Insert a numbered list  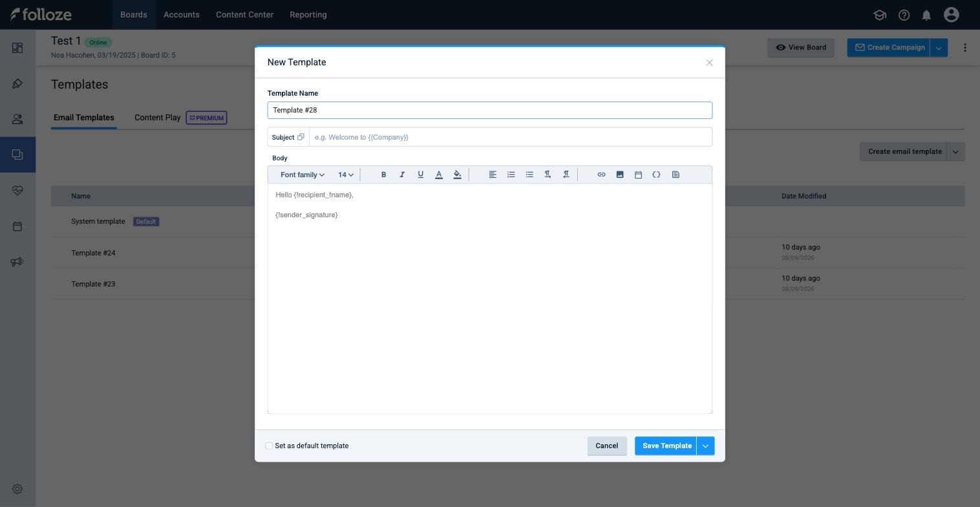pyautogui.click(x=511, y=175)
